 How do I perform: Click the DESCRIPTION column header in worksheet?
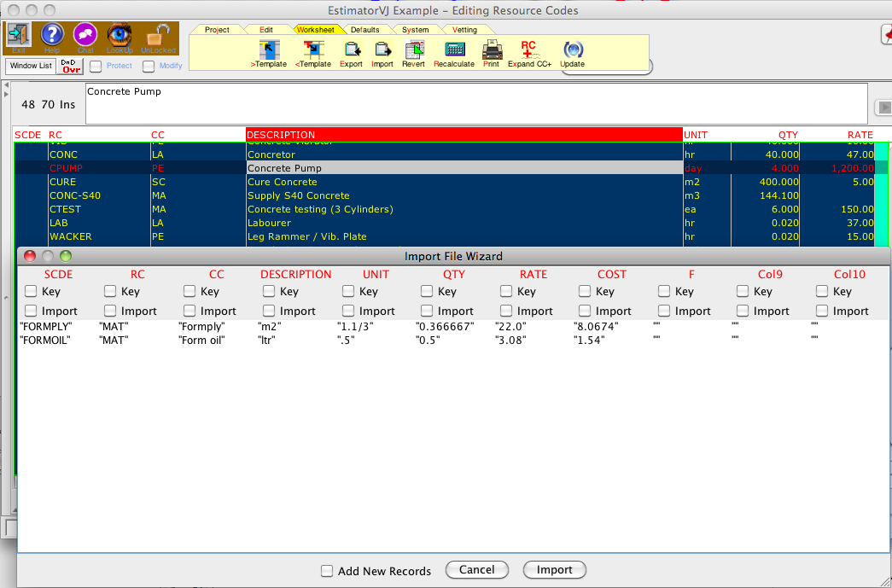464,135
